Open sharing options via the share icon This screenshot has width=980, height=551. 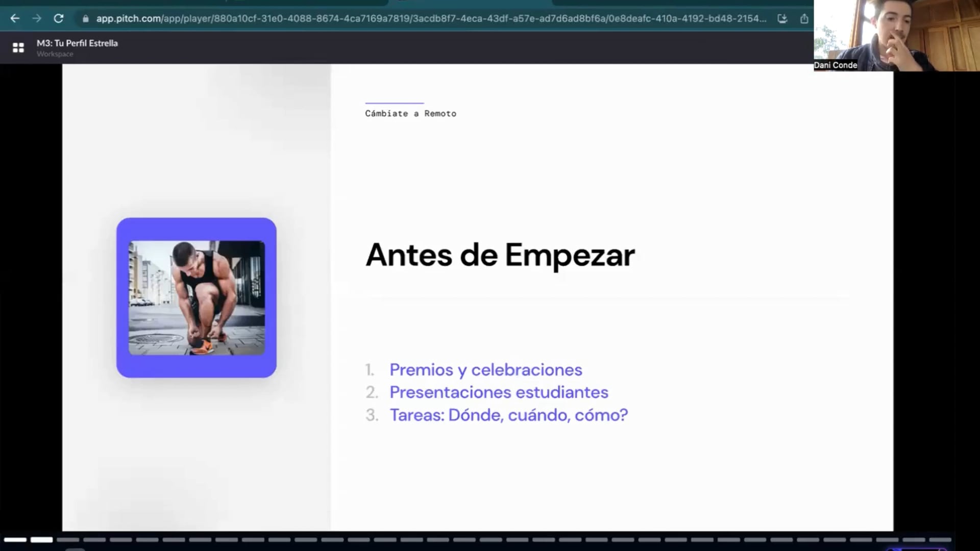(805, 18)
